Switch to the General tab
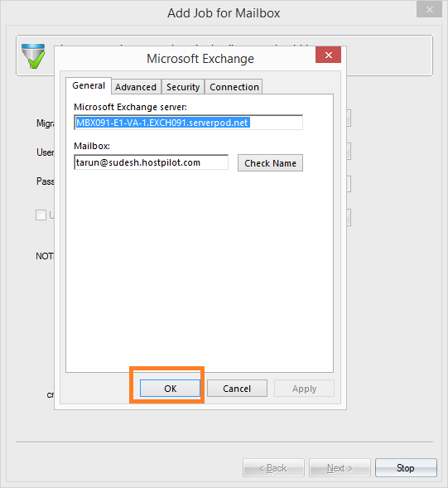This screenshot has height=488, width=448. click(x=89, y=85)
